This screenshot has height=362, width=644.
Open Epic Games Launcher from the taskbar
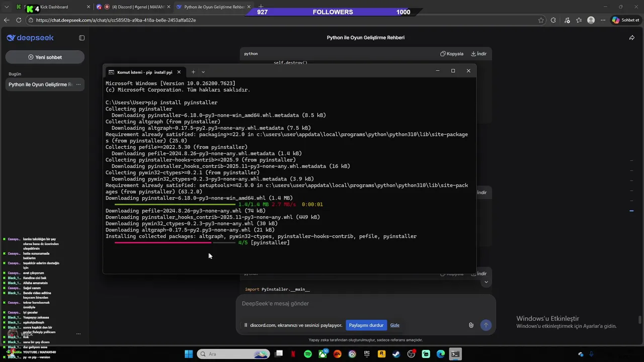(367, 354)
